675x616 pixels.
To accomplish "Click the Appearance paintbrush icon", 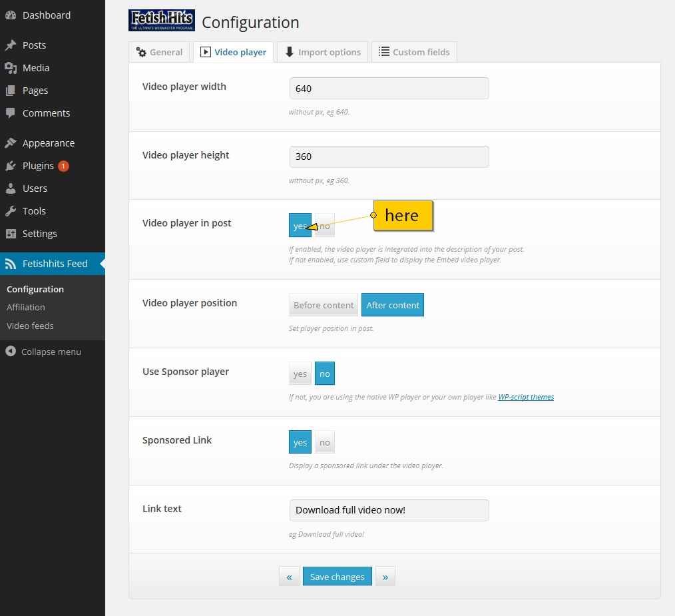I will pos(11,143).
